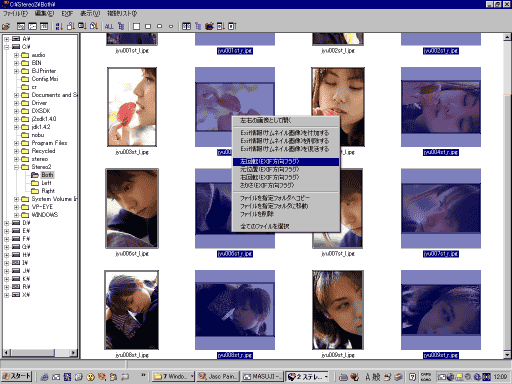Select the second smallest thumbnail size icon
The height and width of the screenshot is (384, 512).
coord(160,26)
